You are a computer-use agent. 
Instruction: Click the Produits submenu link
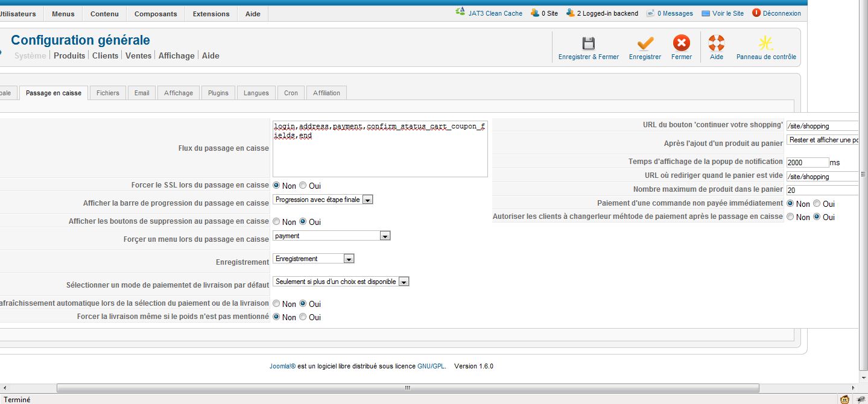click(x=69, y=55)
